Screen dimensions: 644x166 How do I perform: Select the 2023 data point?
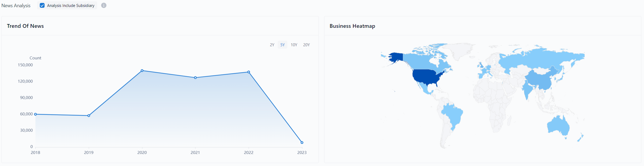click(302, 142)
